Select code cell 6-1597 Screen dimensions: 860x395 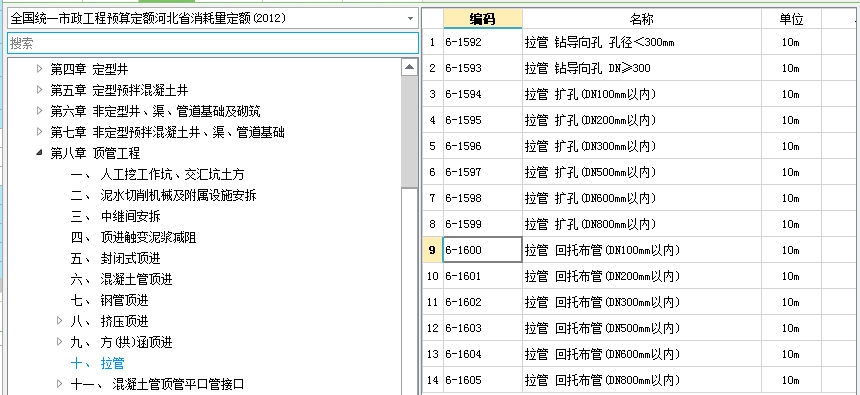(483, 172)
